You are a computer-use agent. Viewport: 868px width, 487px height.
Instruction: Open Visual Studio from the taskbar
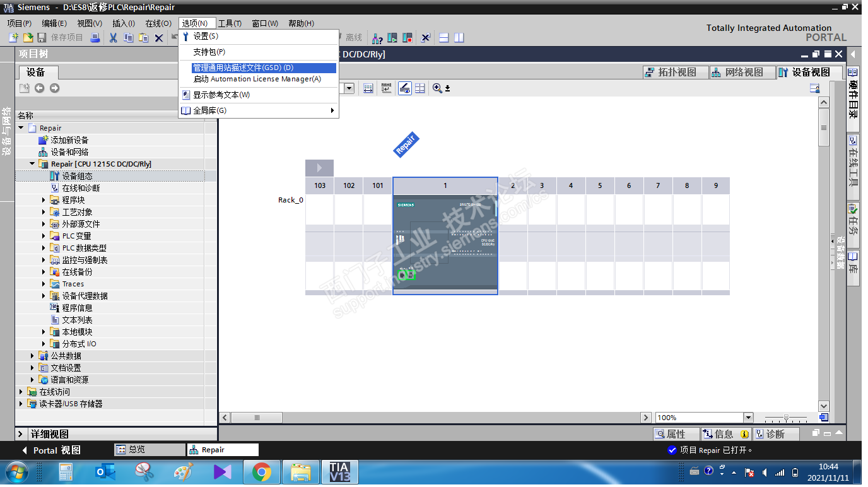coord(222,472)
